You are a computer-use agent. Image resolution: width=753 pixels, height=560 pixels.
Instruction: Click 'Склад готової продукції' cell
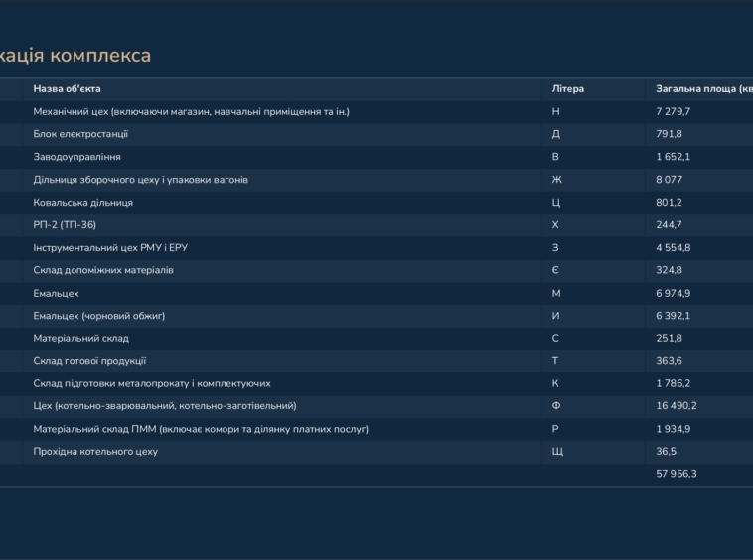[x=89, y=361]
